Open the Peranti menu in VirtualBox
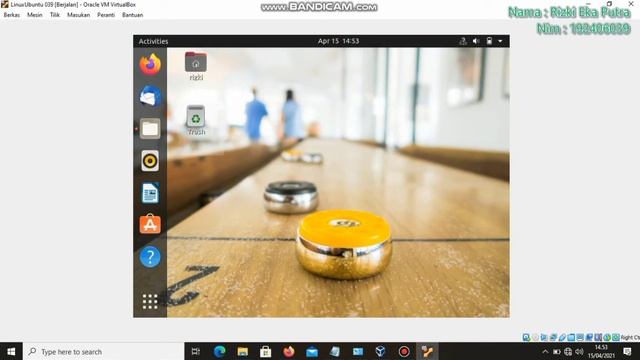The width and height of the screenshot is (640, 360). 106,15
